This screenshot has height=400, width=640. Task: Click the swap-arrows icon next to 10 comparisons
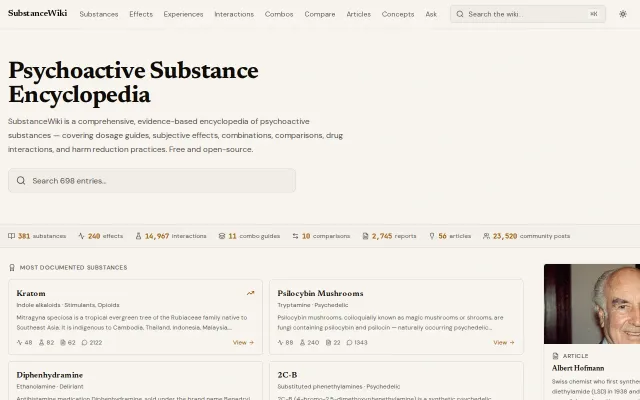pyautogui.click(x=295, y=236)
